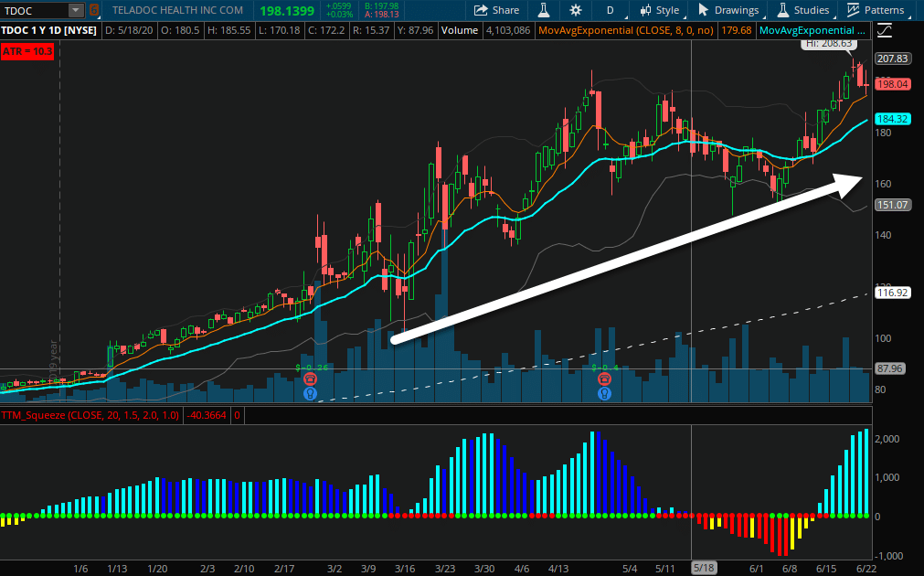Screen dimensions: 924x576
Task: Click the 87.96 price axis label
Action: point(890,368)
